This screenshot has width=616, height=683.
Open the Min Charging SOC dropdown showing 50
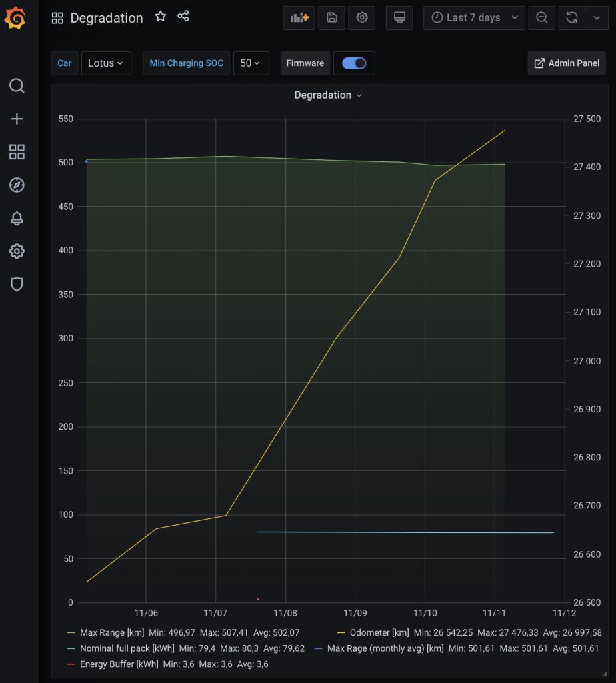(x=251, y=63)
